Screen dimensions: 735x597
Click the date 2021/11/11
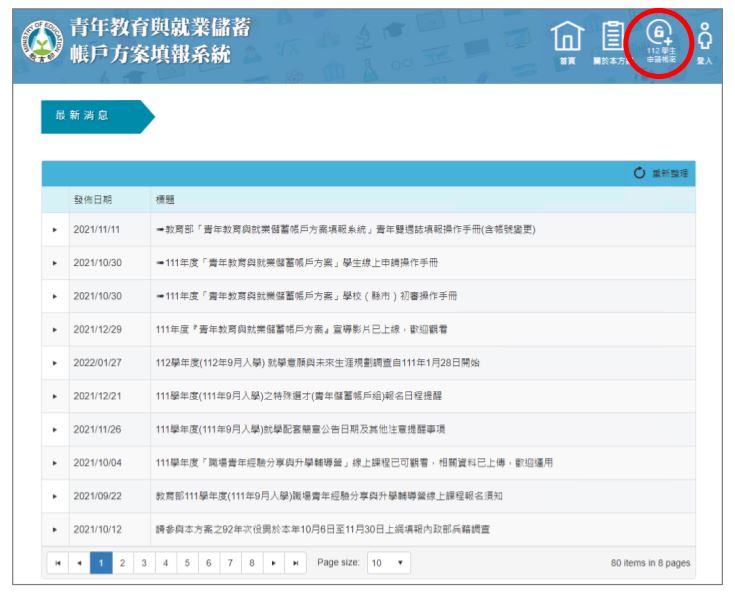[x=97, y=230]
